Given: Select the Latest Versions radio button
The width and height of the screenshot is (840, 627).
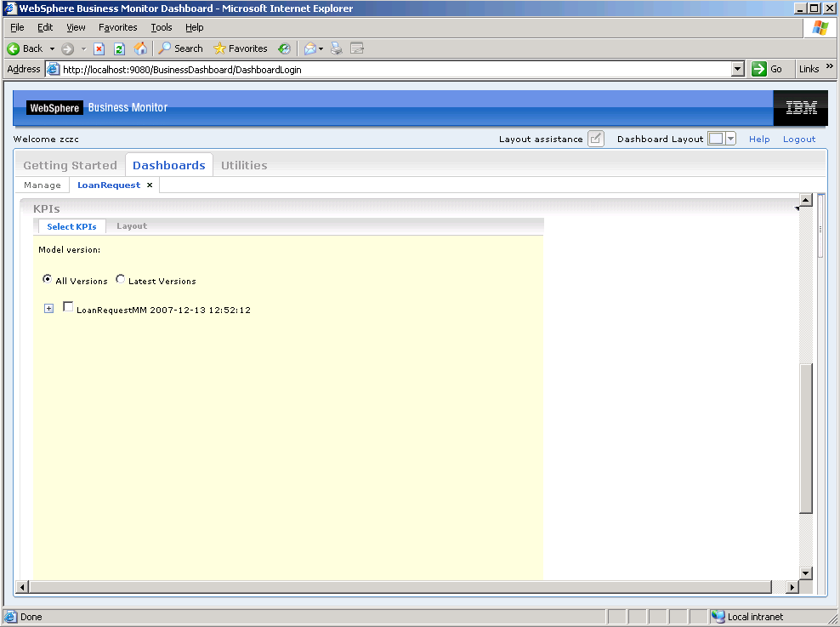Looking at the screenshot, I should [121, 280].
